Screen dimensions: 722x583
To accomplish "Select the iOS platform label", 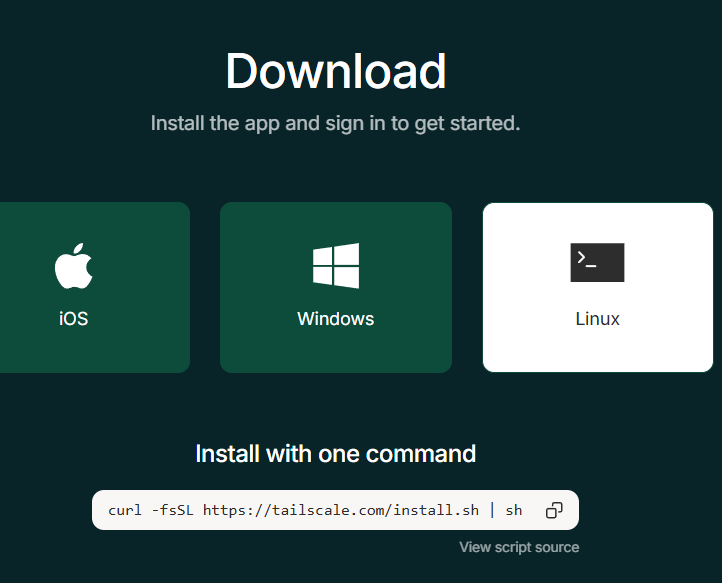I will tap(74, 319).
